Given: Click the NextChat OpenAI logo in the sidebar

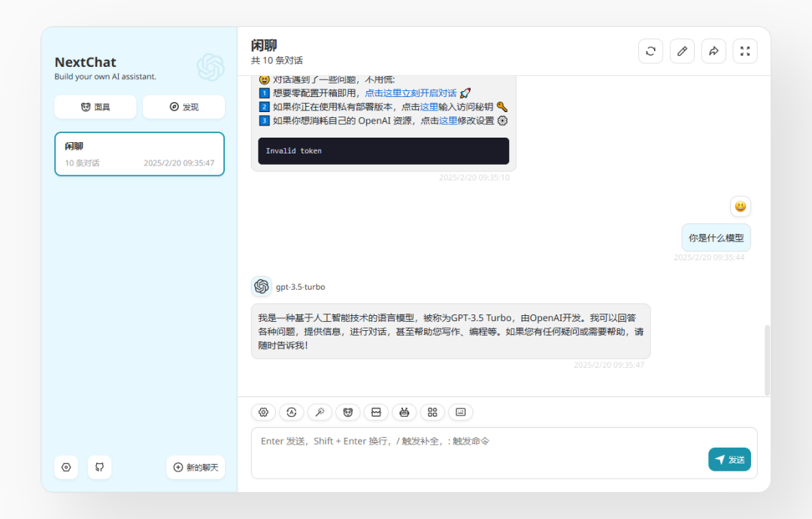Looking at the screenshot, I should [211, 68].
